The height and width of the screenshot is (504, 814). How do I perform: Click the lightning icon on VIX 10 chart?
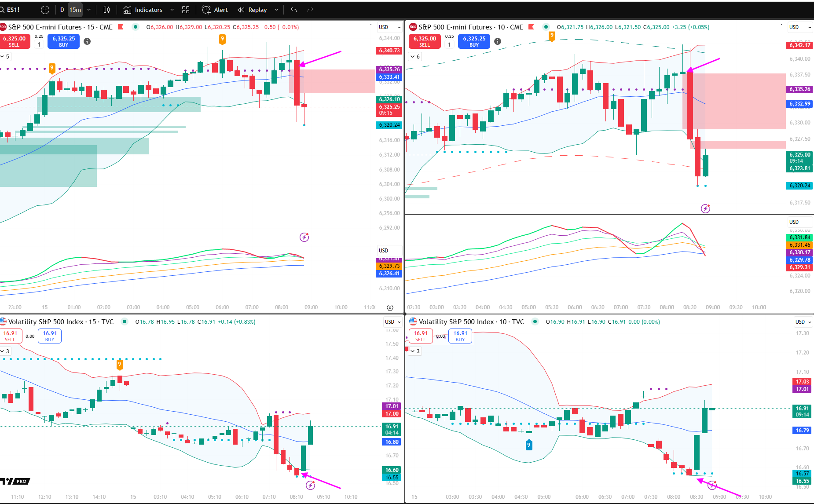pos(712,486)
